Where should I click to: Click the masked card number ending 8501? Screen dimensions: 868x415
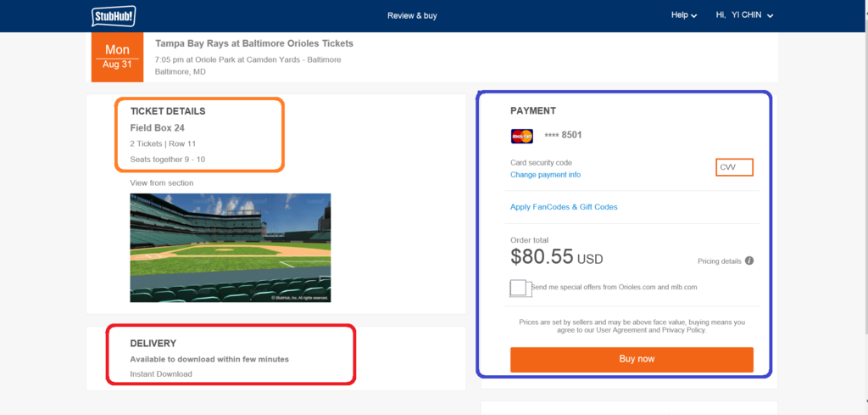click(x=563, y=135)
